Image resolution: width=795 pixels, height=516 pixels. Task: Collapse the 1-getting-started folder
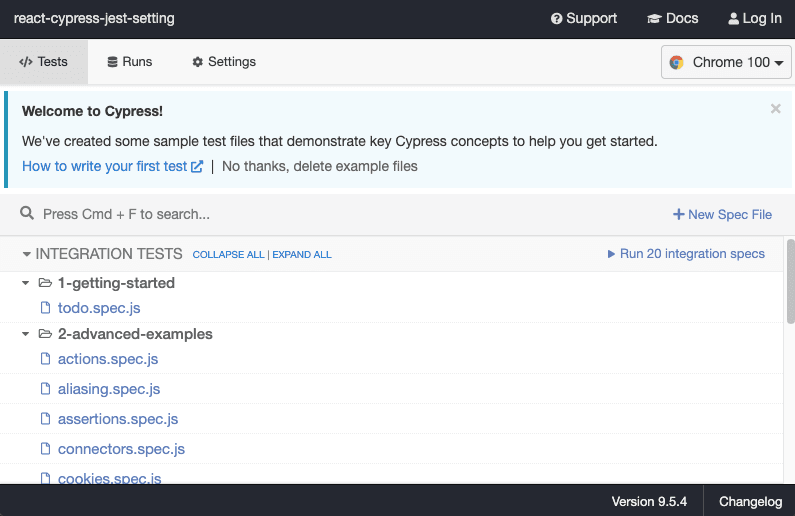coord(26,283)
